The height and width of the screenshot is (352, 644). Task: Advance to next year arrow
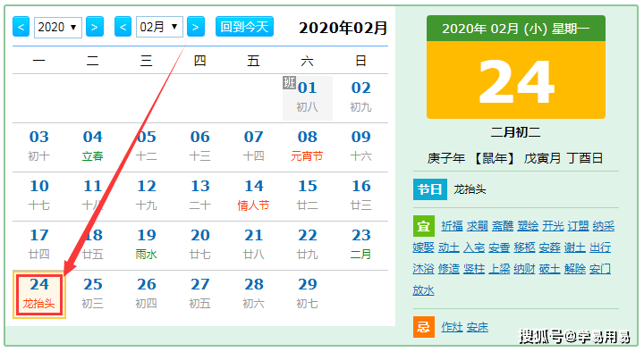pyautogui.click(x=95, y=27)
